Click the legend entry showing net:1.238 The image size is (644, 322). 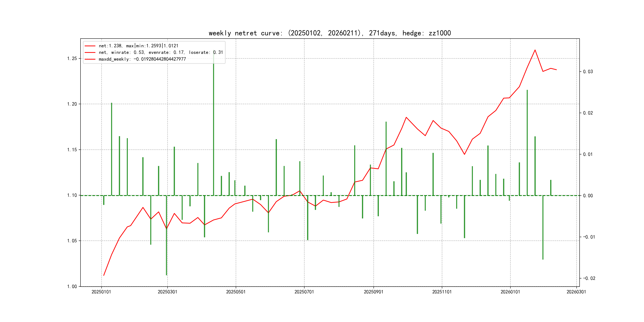tap(138, 46)
